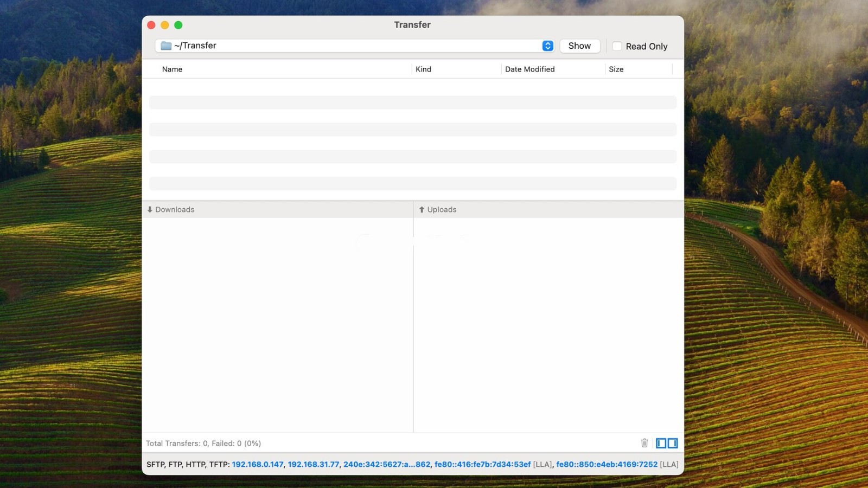
Task: Open the 192.168.0.147 address link
Action: (258, 465)
